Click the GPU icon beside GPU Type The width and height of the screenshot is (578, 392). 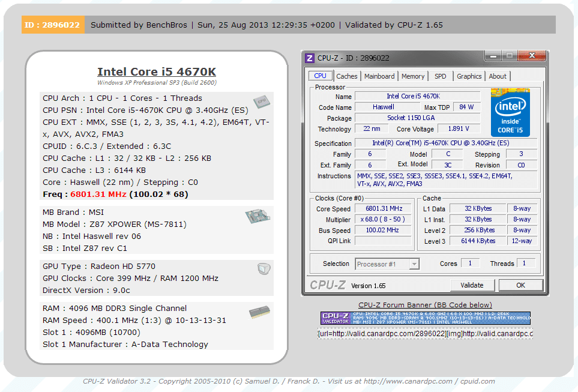263,269
